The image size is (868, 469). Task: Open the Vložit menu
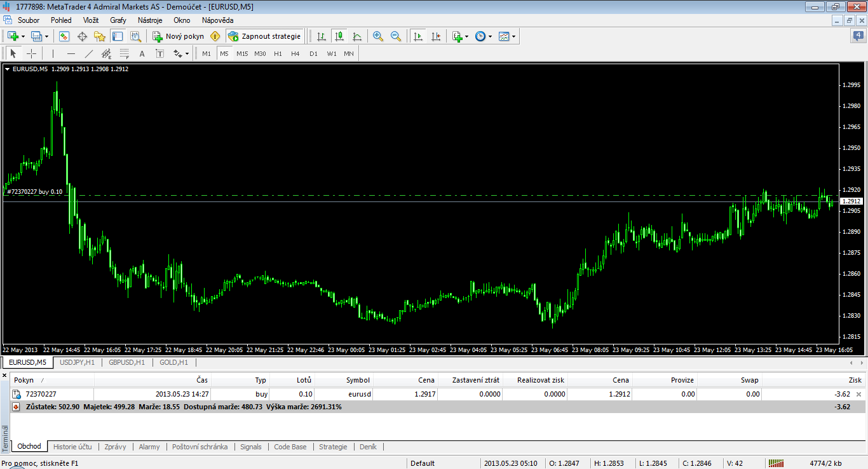coord(91,20)
